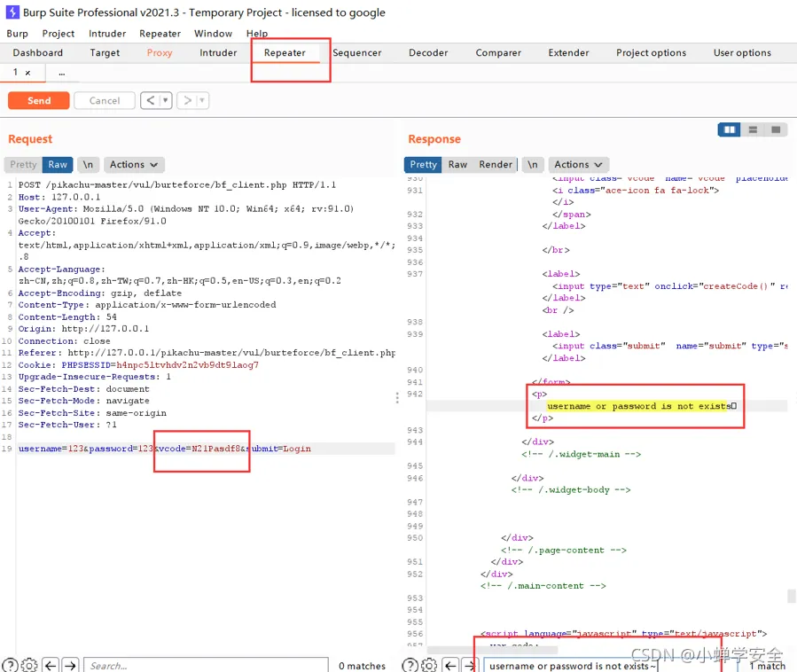Click the Referer header line
797x672 pixels.
click(207, 352)
